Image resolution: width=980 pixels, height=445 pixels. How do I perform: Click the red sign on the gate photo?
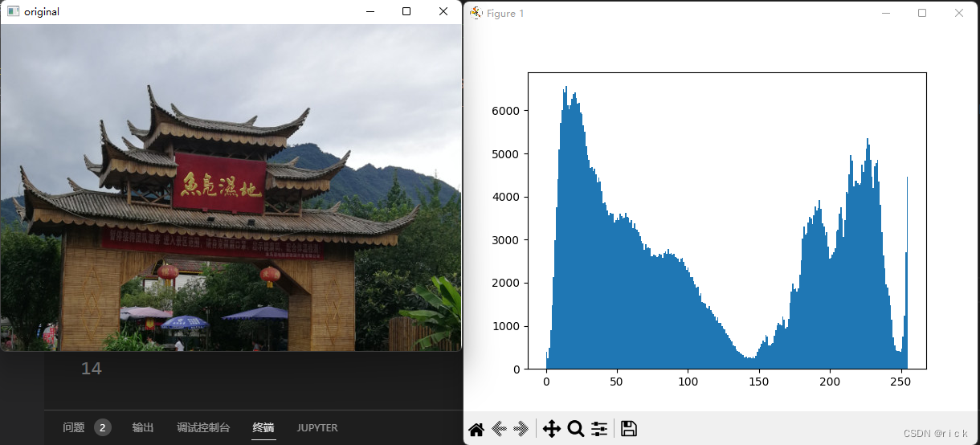(218, 185)
